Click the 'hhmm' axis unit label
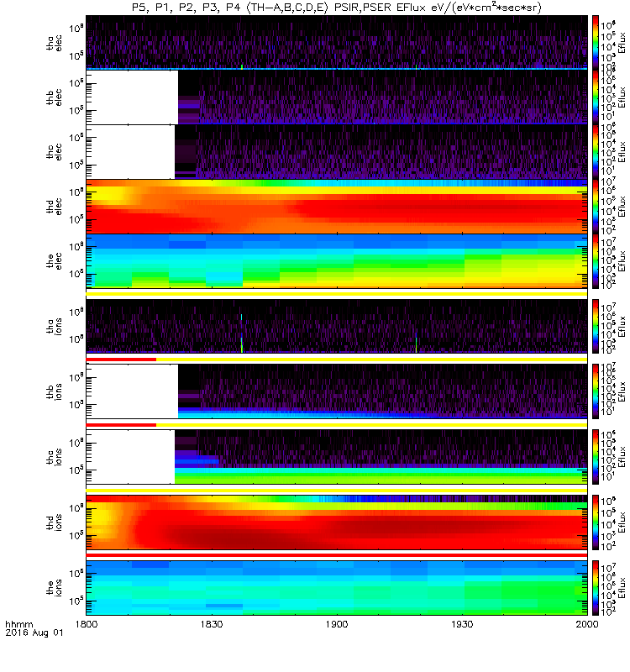 coord(18,624)
